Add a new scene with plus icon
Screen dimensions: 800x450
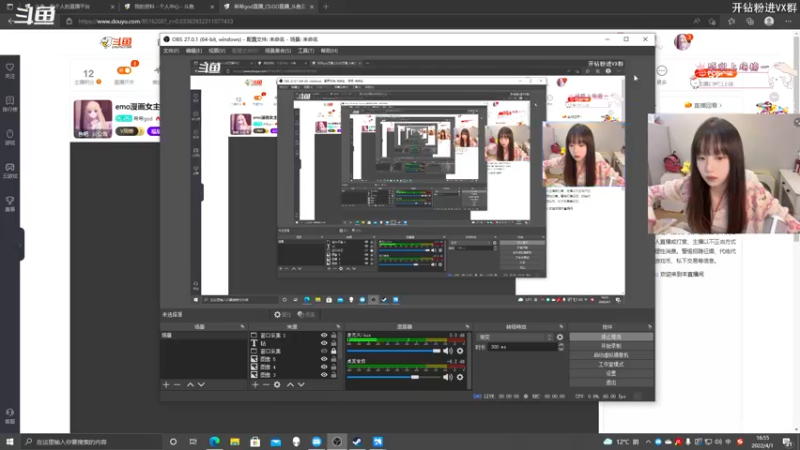pos(166,385)
